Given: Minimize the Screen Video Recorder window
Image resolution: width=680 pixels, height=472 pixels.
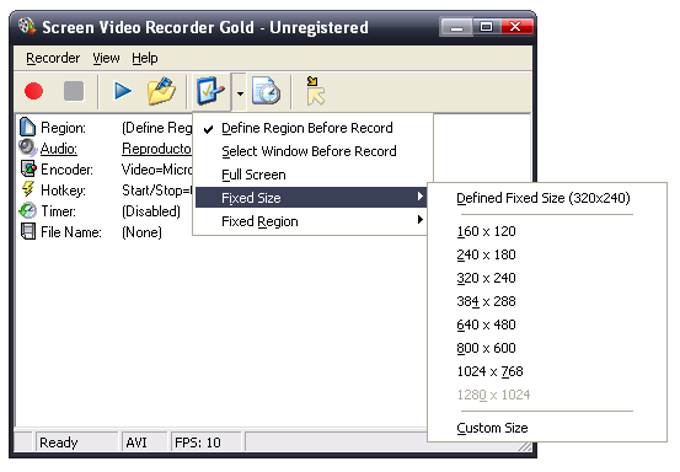Looking at the screenshot, I should click(x=456, y=27).
